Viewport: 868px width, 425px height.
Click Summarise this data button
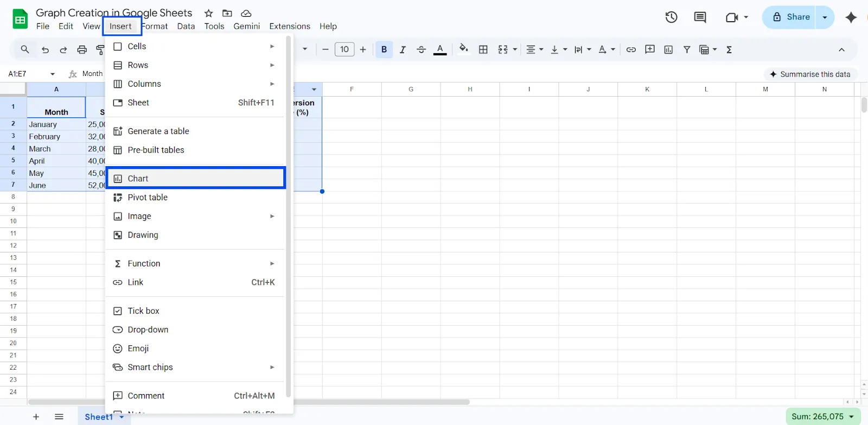tap(810, 74)
